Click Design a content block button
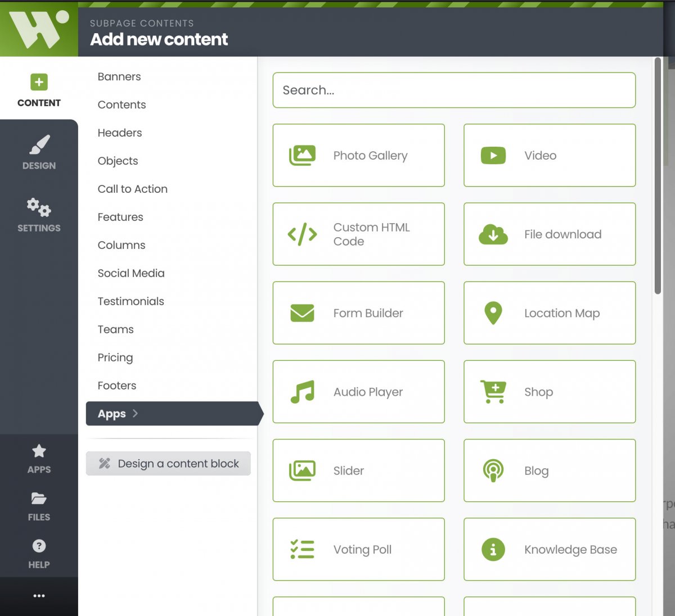 tap(168, 464)
